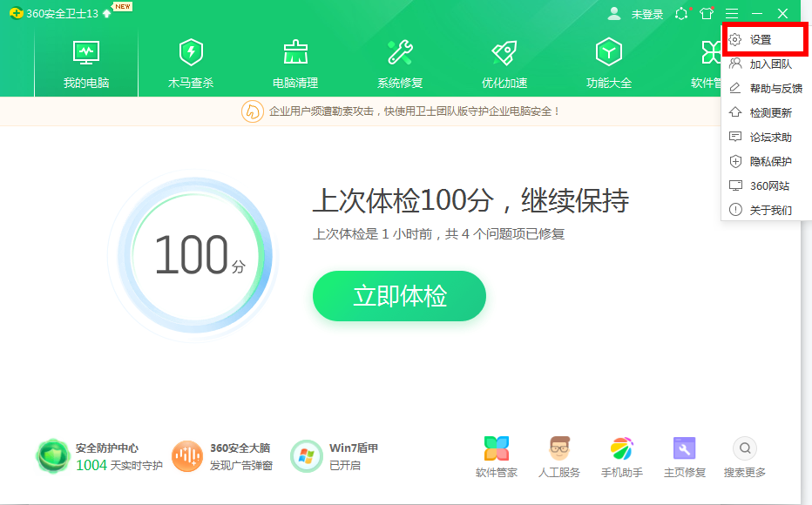Select the 优化加速 rocket tab

click(504, 63)
